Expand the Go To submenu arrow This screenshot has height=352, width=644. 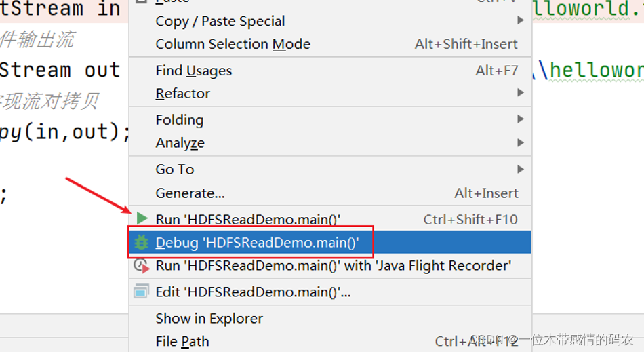[521, 169]
